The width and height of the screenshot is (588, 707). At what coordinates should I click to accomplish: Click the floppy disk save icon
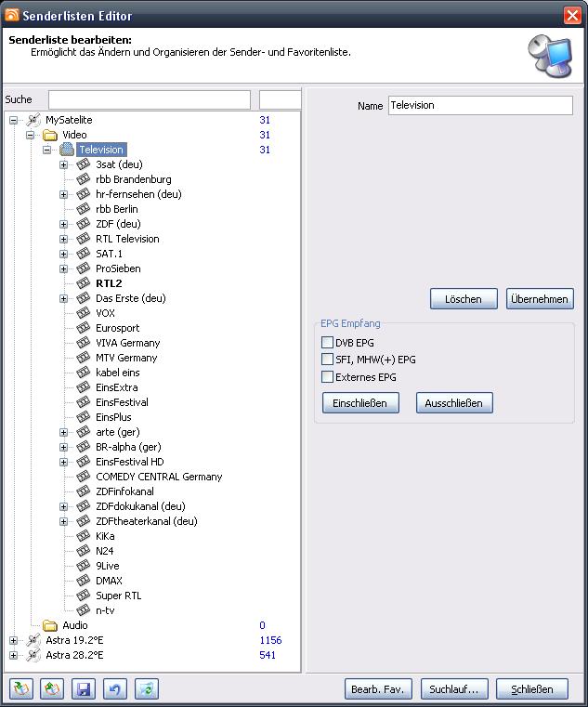point(84,688)
